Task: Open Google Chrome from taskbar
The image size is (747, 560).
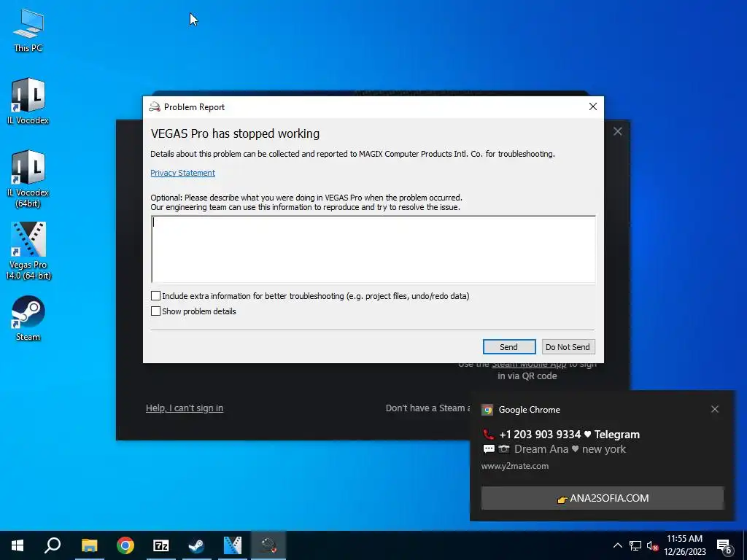Action: 125,545
